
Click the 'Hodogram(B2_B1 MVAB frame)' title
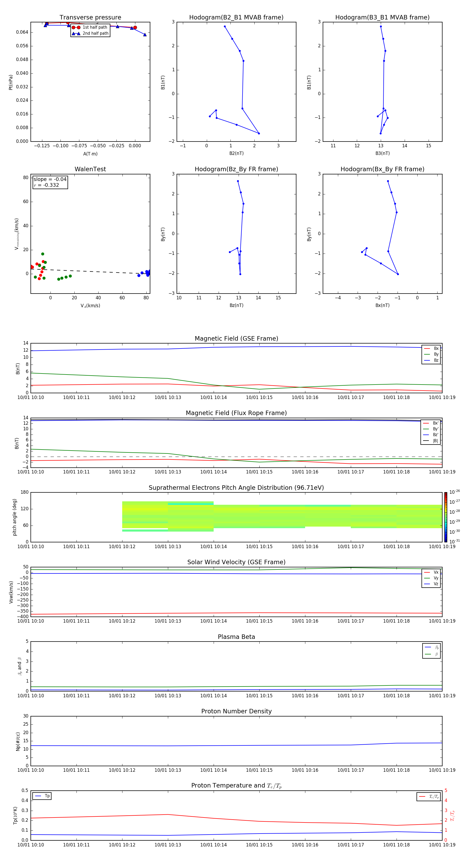tap(236, 18)
